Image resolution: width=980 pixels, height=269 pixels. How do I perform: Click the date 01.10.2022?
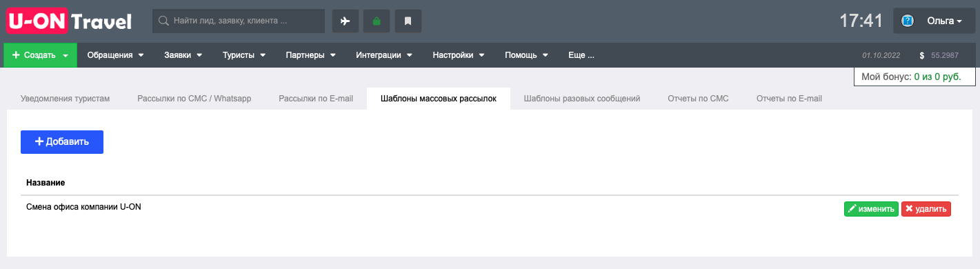tap(882, 55)
